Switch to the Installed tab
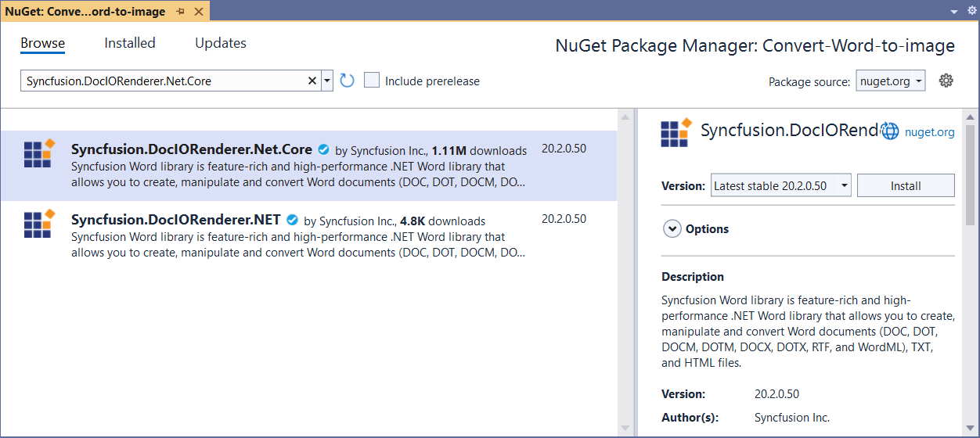 click(130, 43)
